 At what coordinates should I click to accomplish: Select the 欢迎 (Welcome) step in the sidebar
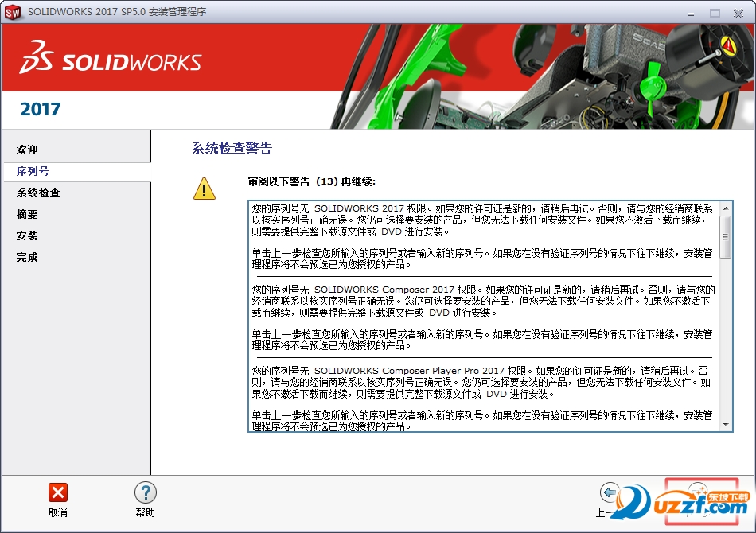(x=27, y=150)
